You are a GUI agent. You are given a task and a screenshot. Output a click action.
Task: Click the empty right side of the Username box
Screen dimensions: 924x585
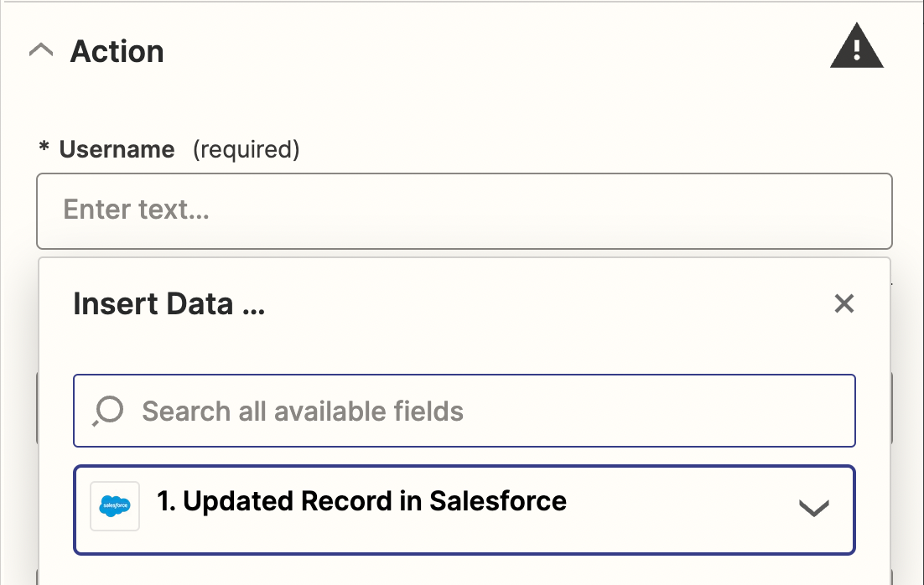coord(648,211)
